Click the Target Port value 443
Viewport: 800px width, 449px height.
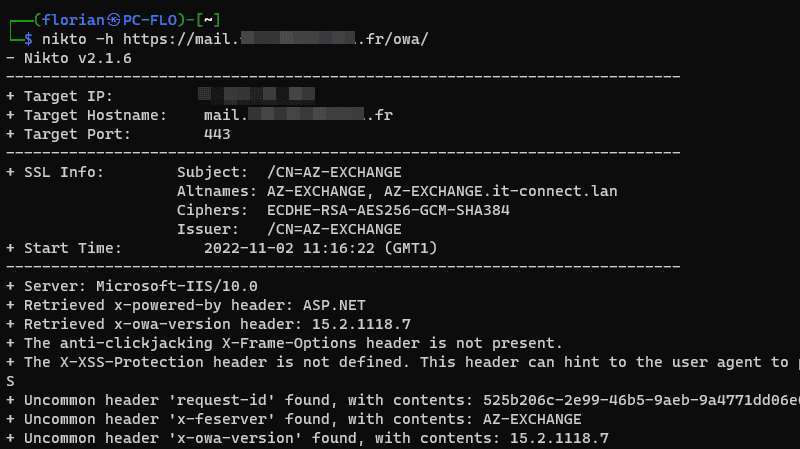coord(217,134)
